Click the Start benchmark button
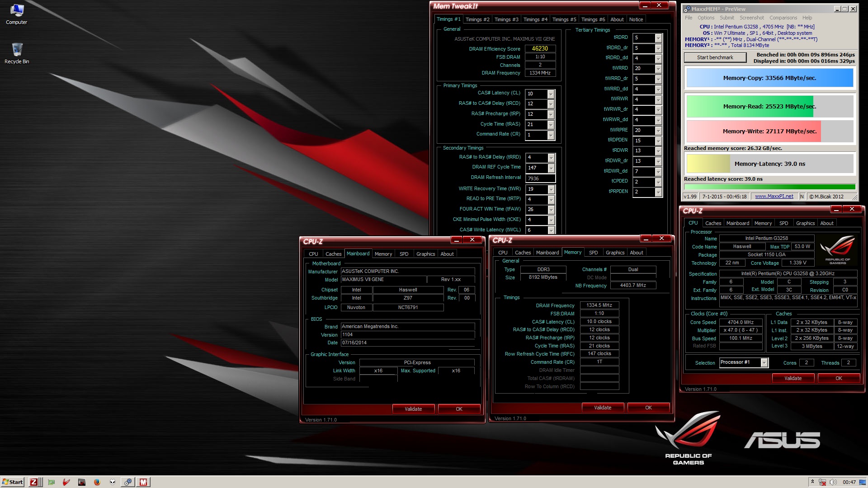 tap(715, 57)
